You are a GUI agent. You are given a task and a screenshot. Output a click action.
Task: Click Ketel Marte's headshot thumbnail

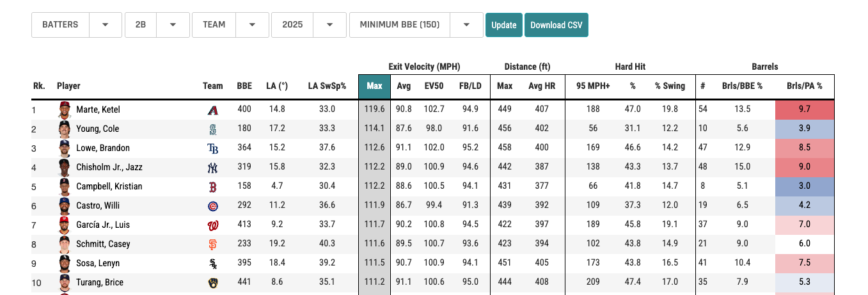pyautogui.click(x=64, y=110)
